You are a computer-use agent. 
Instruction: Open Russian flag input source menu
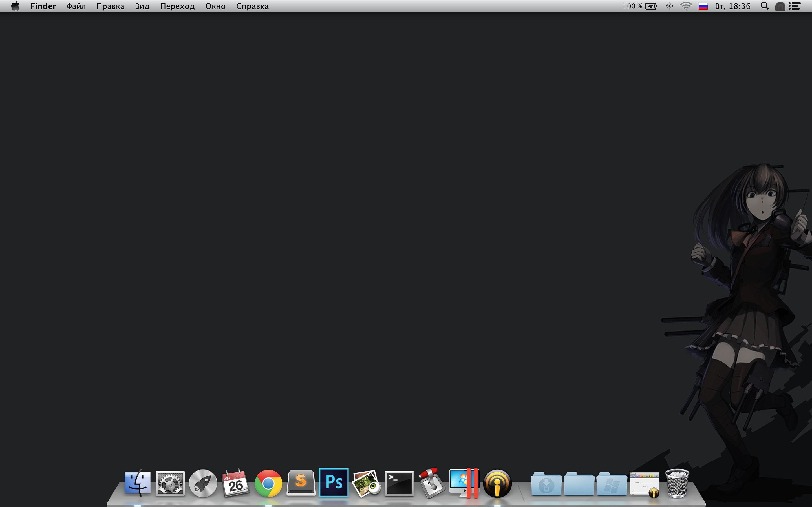coord(703,6)
